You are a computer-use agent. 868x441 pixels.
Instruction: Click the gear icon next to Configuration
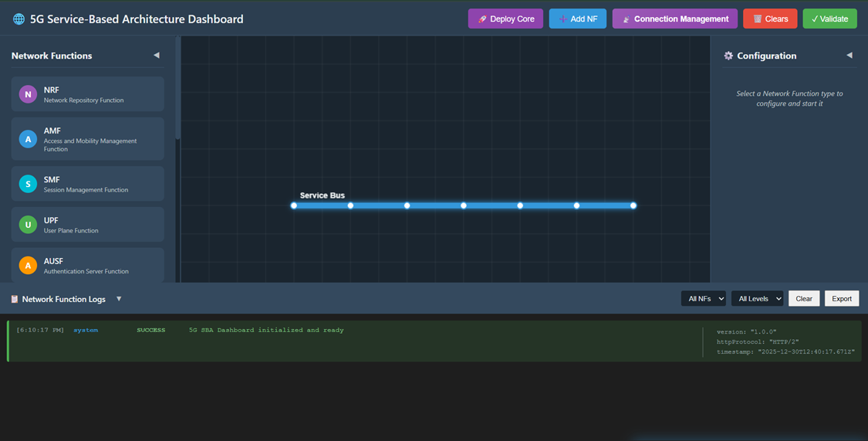point(728,56)
